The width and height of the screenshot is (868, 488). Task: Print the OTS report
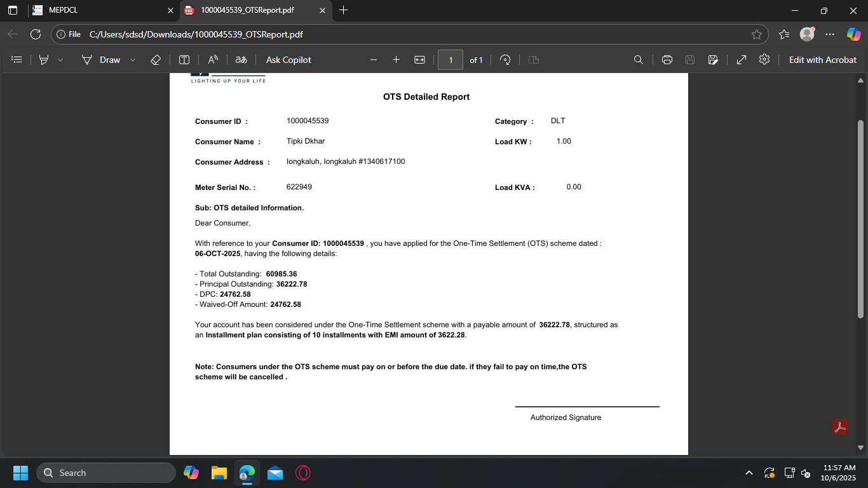[667, 60]
